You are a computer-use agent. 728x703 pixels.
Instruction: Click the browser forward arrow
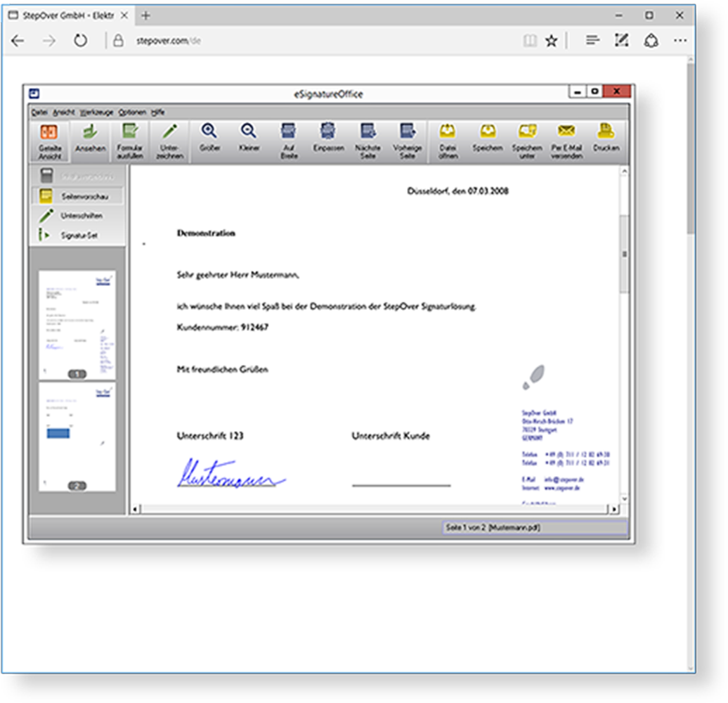pos(48,41)
